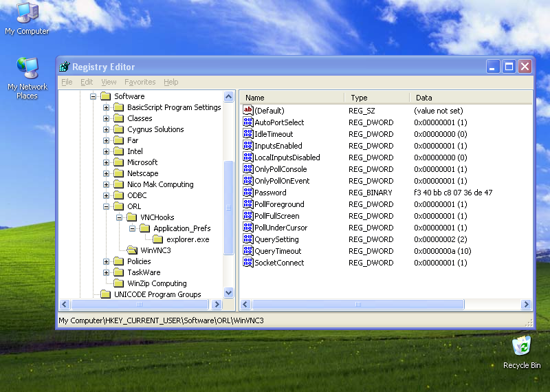This screenshot has width=550, height=392.
Task: Click the Microsoft folder icon
Action: coord(118,162)
